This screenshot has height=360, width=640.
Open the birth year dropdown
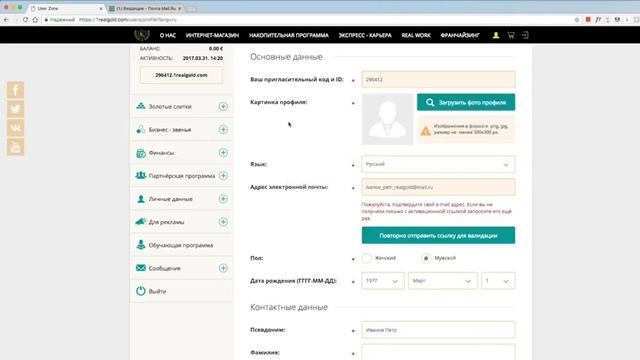click(x=383, y=281)
